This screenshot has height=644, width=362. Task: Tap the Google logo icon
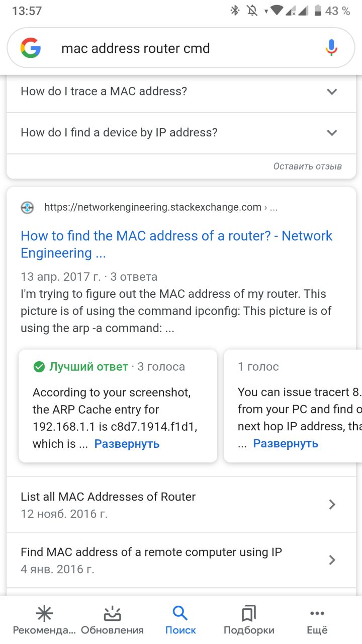pyautogui.click(x=31, y=48)
